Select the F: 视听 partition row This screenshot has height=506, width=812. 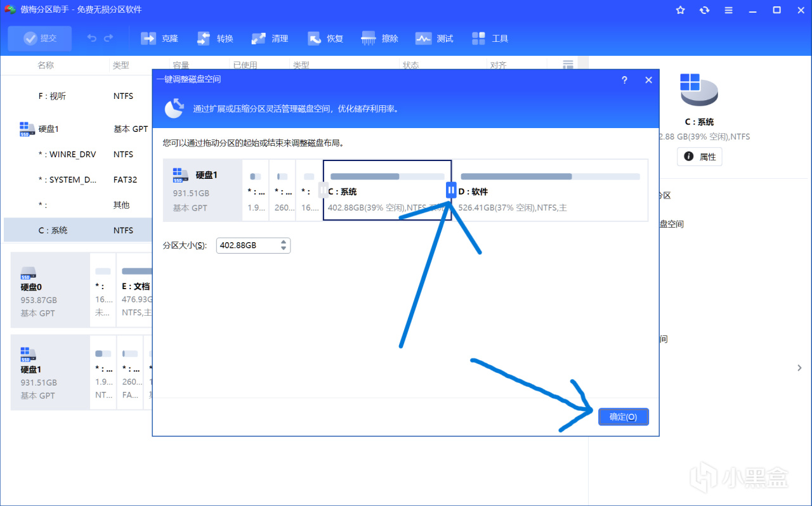pyautogui.click(x=78, y=96)
